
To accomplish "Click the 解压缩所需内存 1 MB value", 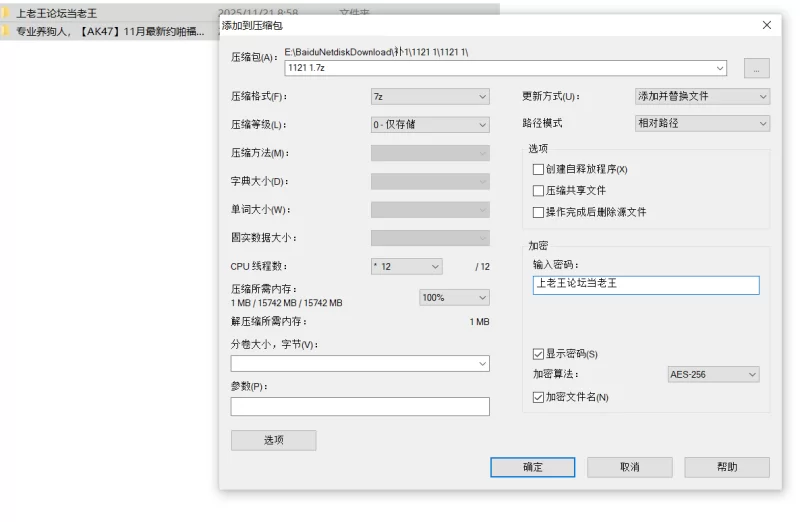I will point(479,322).
